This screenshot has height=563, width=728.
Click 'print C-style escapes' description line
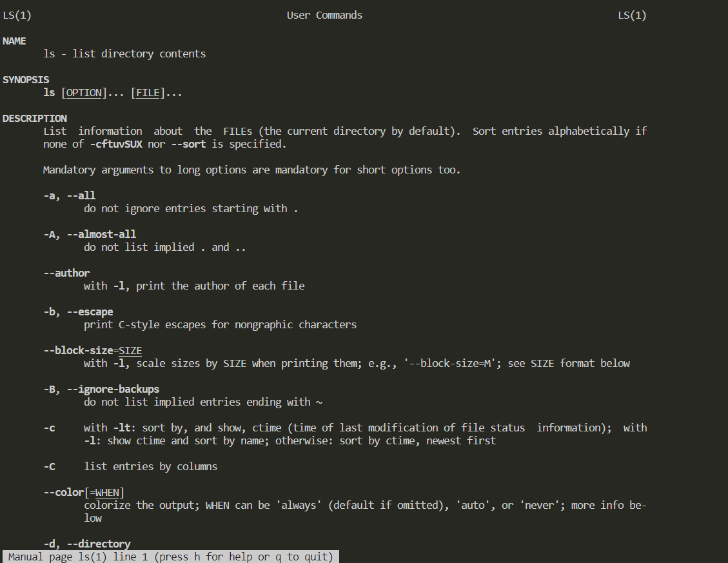[220, 324]
